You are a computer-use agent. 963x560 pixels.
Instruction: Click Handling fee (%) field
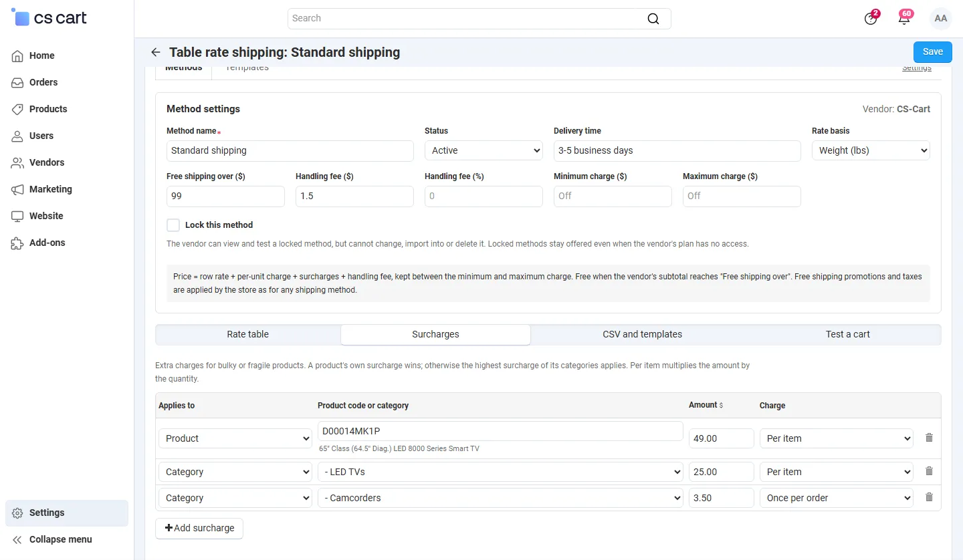(484, 196)
